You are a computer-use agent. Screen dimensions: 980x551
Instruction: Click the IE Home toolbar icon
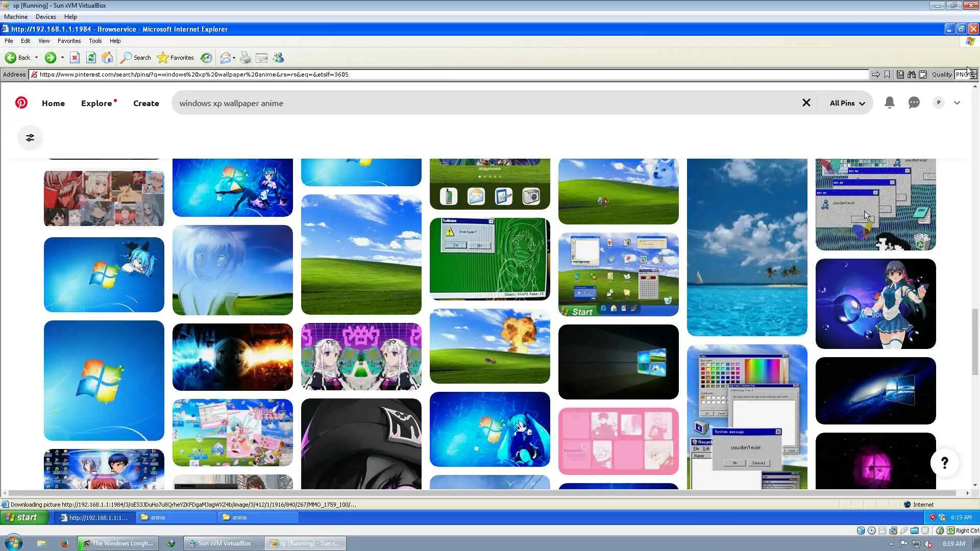pos(107,58)
